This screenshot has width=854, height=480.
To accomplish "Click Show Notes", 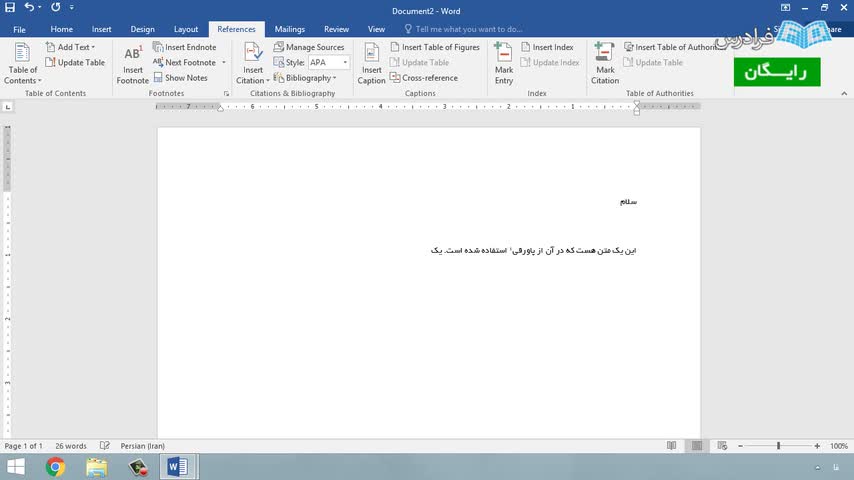I will pos(180,78).
